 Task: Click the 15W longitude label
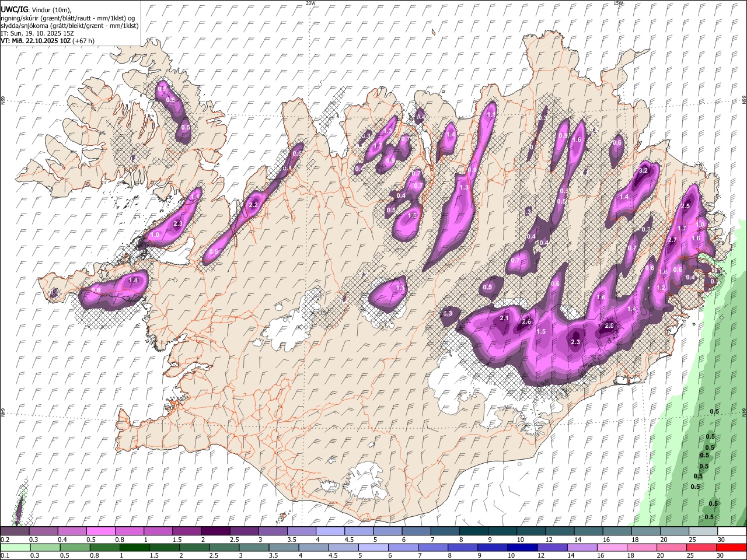[x=618, y=3]
